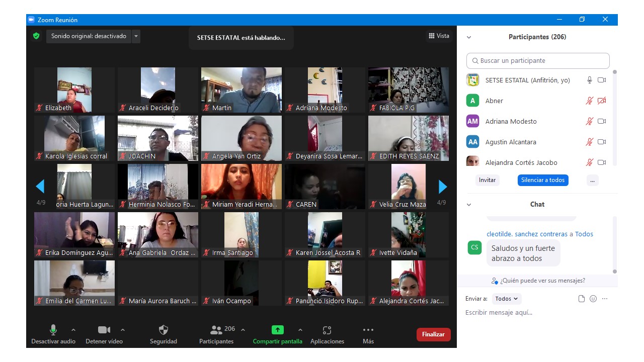
Task: Click Alejandra Cortés Jacobo's camera icon in list
Action: point(602,162)
